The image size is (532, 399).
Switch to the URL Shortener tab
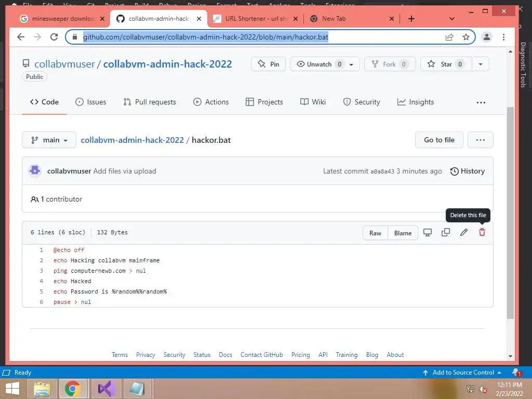(255, 19)
